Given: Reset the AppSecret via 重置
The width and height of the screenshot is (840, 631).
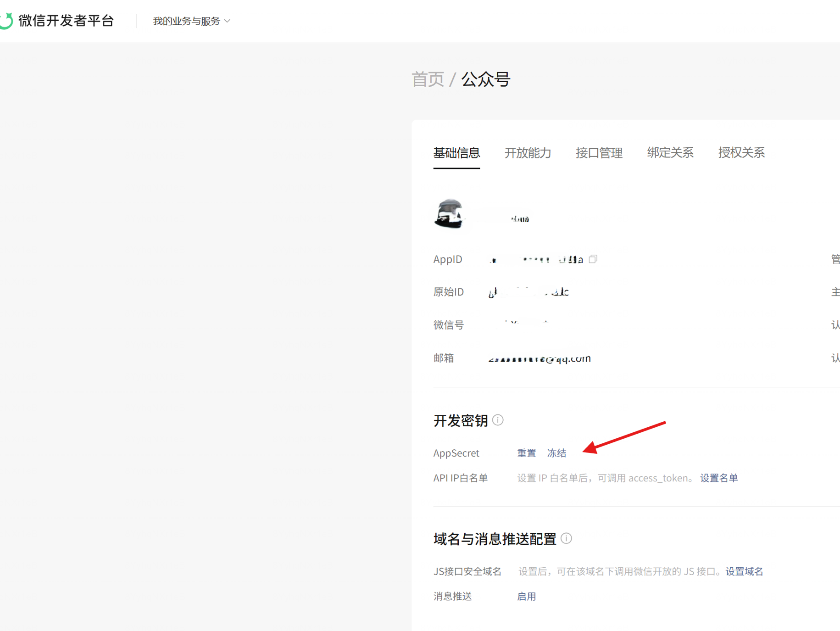Looking at the screenshot, I should 527,453.
